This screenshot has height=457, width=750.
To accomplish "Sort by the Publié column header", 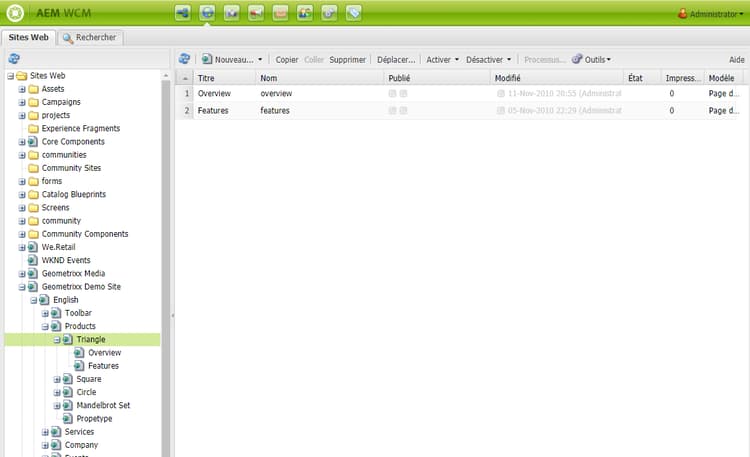I will (437, 78).
